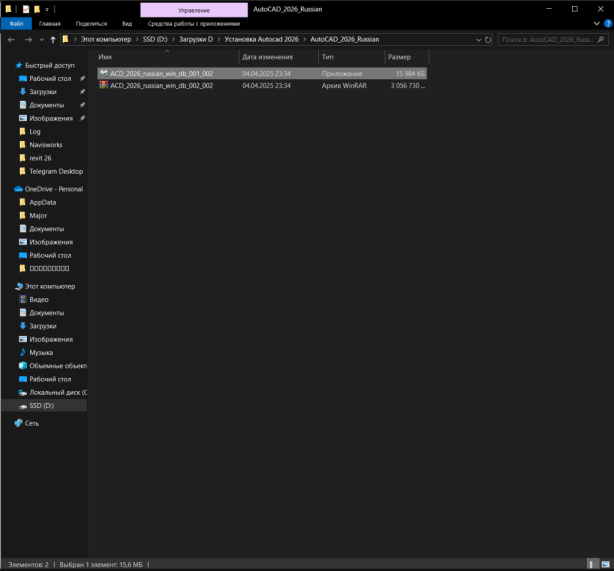Click the Установка Autocad 2026 breadcrumb
Viewport: 614px width, 571px height.
[261, 40]
